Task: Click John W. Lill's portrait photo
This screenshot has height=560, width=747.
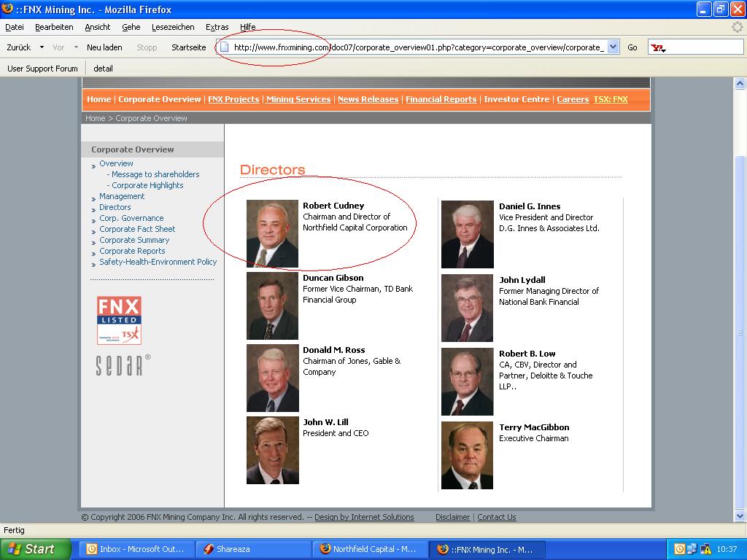Action: pos(273,450)
